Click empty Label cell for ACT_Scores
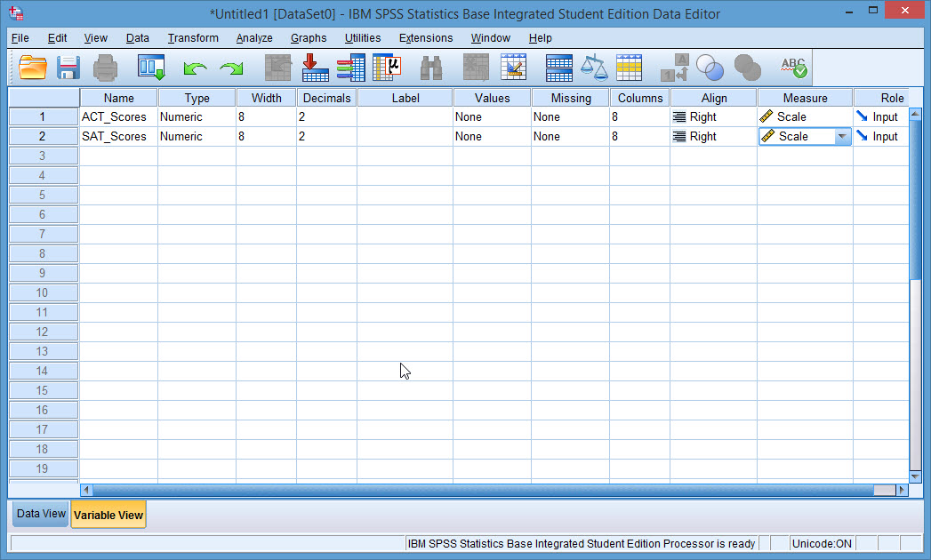 (405, 117)
